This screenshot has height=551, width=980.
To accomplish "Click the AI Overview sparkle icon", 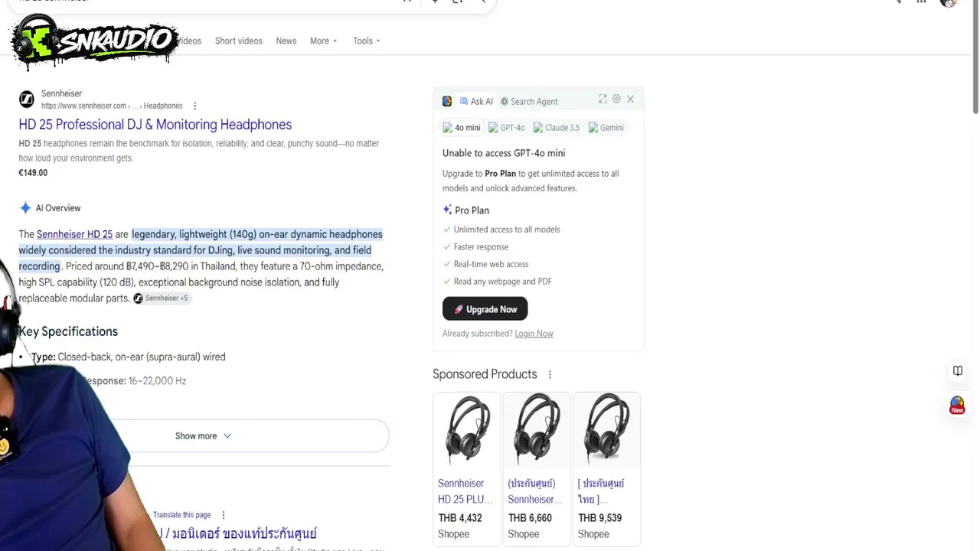I will pyautogui.click(x=25, y=208).
